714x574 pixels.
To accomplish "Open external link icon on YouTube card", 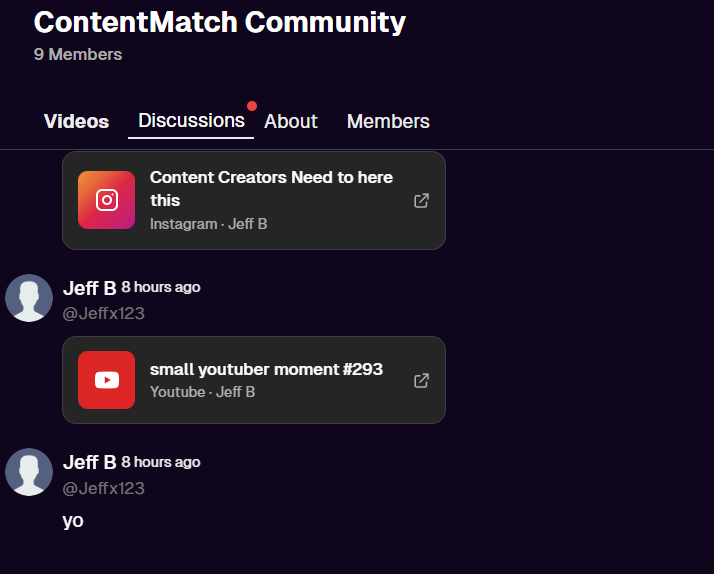I will pos(422,380).
